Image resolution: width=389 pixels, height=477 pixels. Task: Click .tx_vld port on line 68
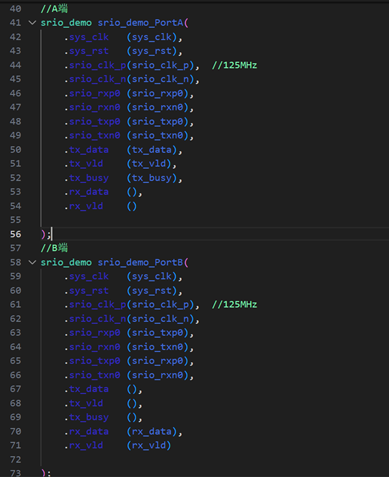click(83, 403)
